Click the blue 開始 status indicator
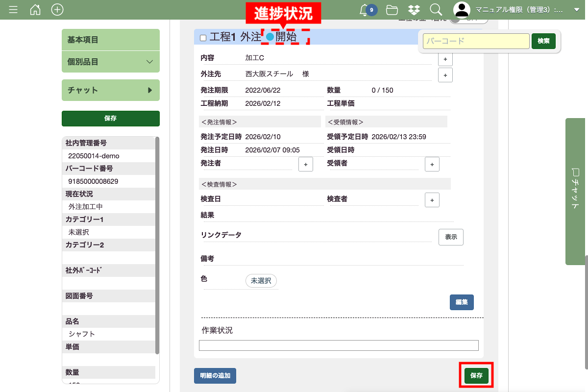This screenshot has width=588, height=392. 270,37
